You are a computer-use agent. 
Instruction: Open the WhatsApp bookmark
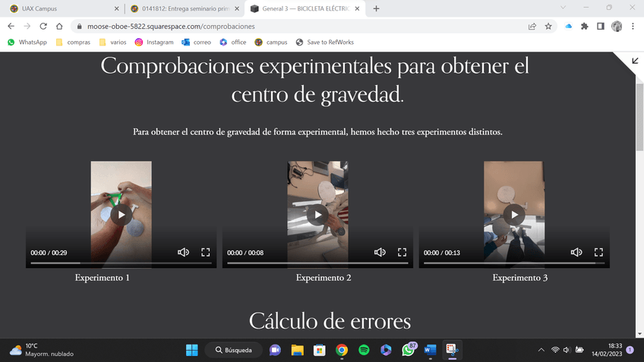tap(27, 42)
